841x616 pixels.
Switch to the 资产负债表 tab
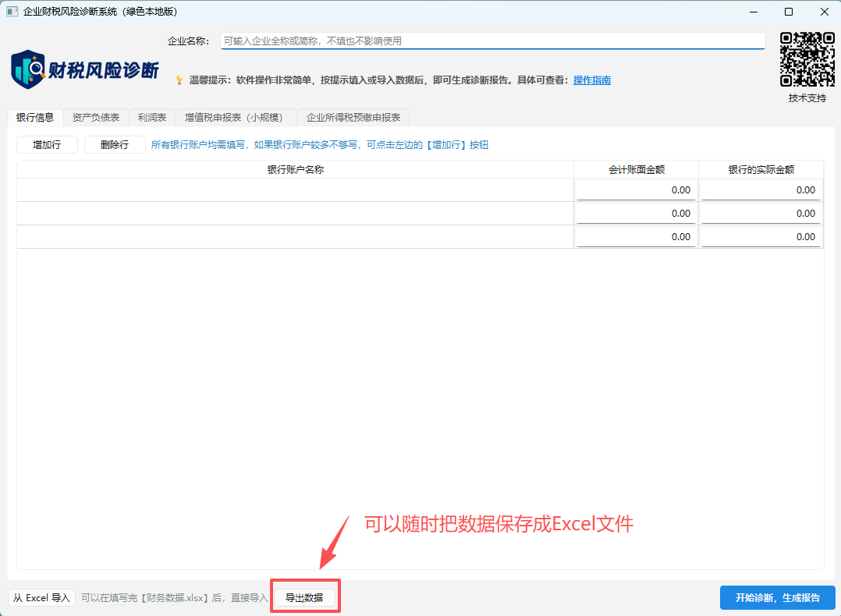tap(96, 118)
